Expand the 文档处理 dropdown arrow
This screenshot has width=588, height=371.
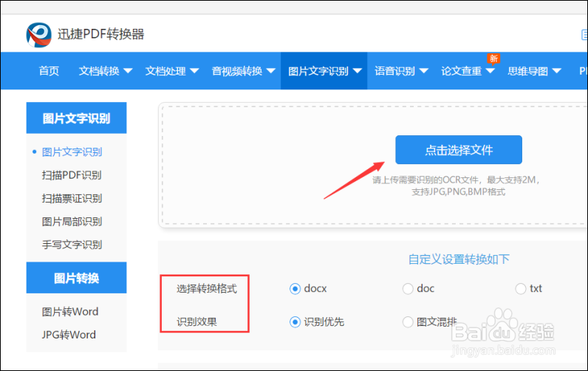(194, 71)
